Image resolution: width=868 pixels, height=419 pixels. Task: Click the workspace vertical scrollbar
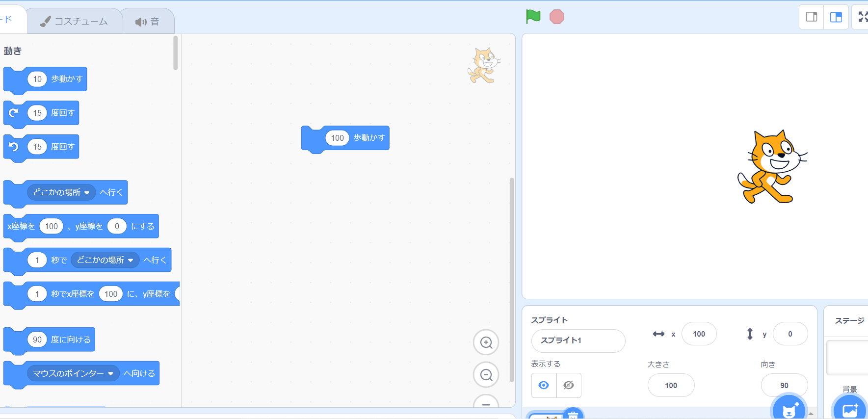click(512, 280)
